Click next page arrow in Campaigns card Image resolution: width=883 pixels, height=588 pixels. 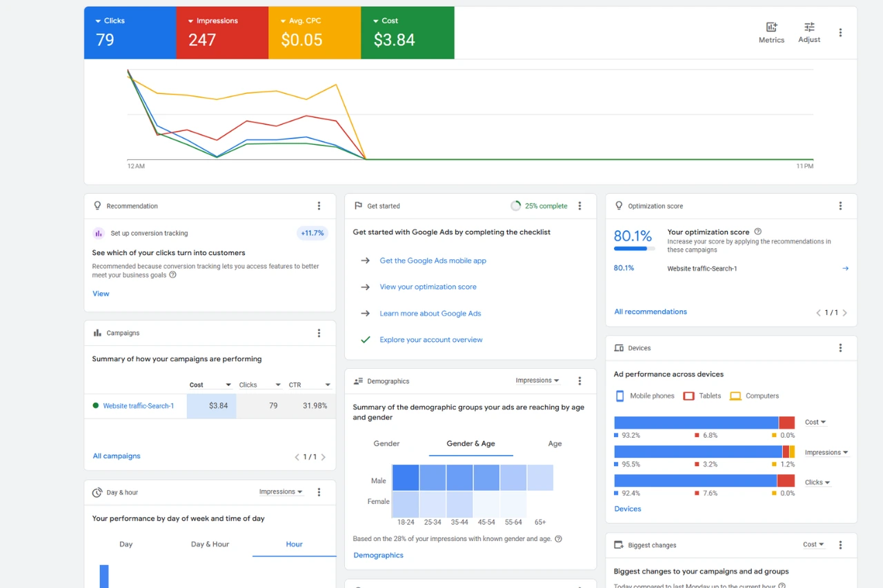[323, 457]
